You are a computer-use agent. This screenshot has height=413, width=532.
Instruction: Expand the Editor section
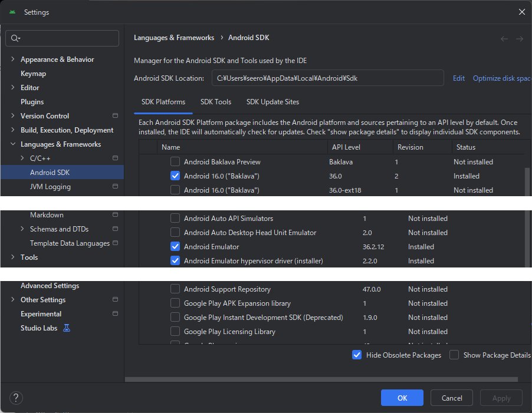coord(13,87)
